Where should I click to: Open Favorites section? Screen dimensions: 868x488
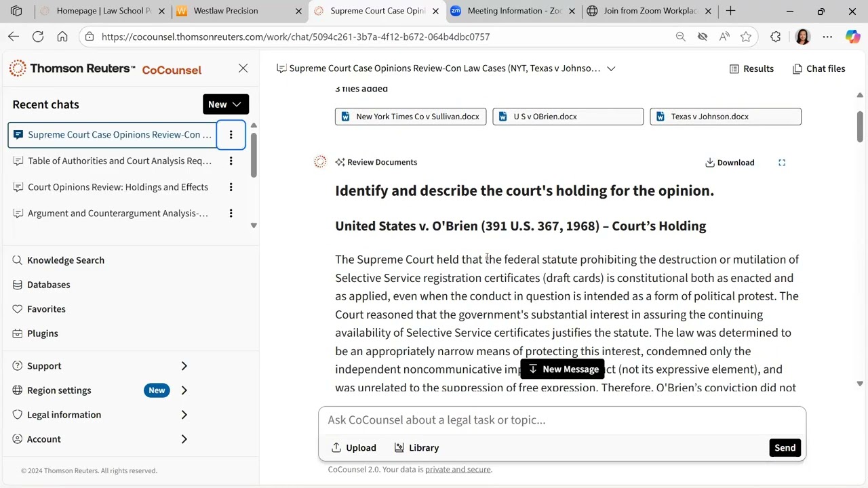pos(39,309)
